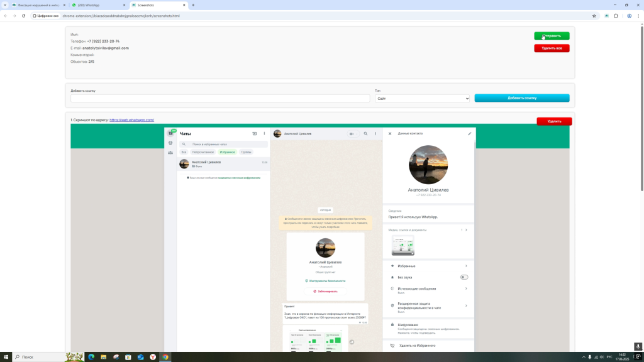Bookmark this page with the star icon
The width and height of the screenshot is (644, 362).
point(594,16)
